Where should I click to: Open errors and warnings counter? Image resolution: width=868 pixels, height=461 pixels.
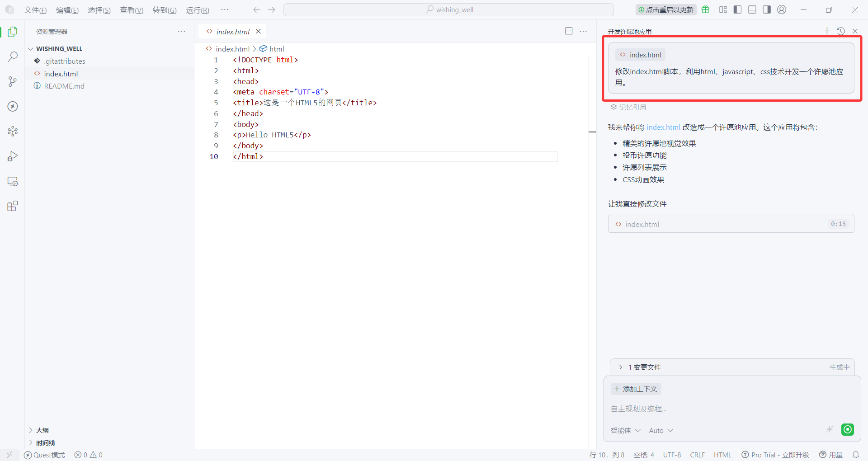[x=89, y=455]
